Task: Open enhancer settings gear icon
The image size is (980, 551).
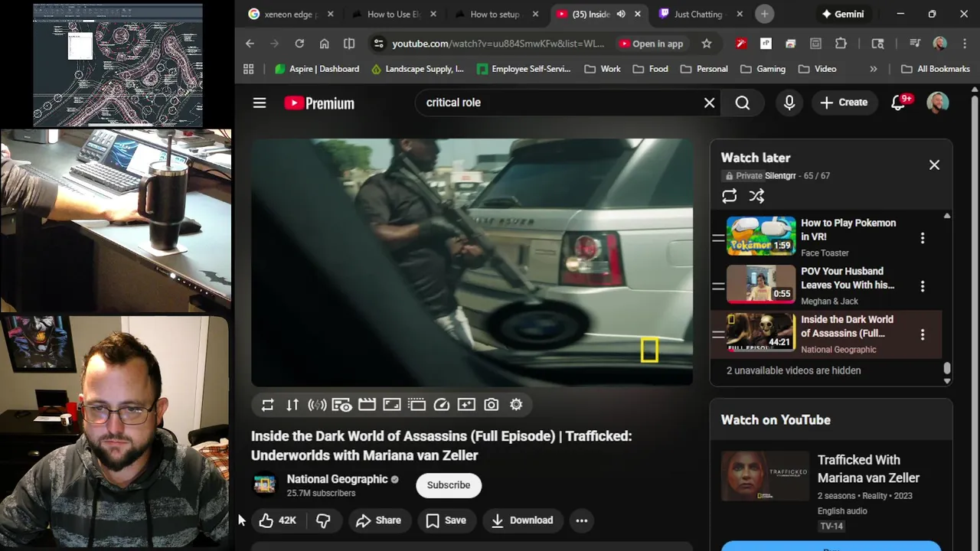Action: pyautogui.click(x=516, y=405)
